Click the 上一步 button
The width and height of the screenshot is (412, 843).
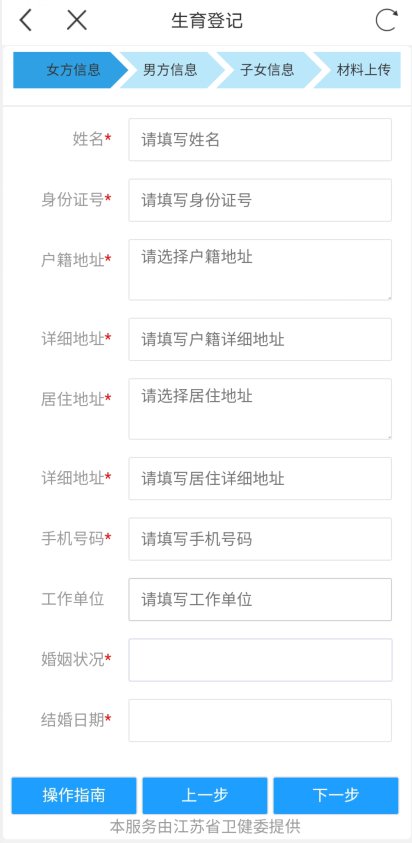(x=205, y=795)
